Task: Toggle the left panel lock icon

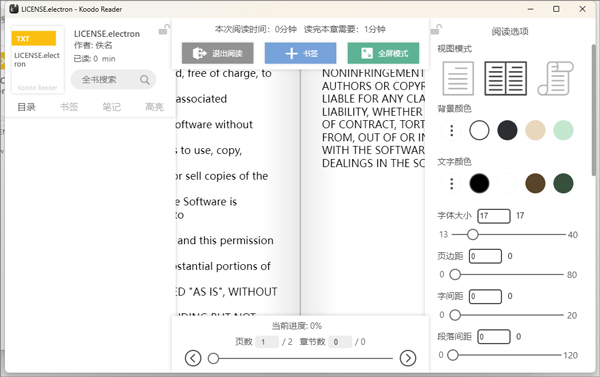Action: click(164, 29)
